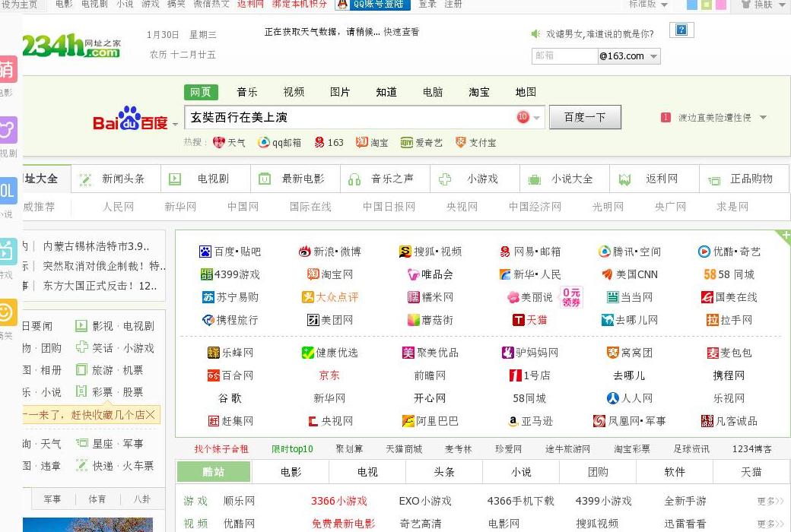Open headline 内蒙古锡林浩特市3.9..

click(97, 246)
